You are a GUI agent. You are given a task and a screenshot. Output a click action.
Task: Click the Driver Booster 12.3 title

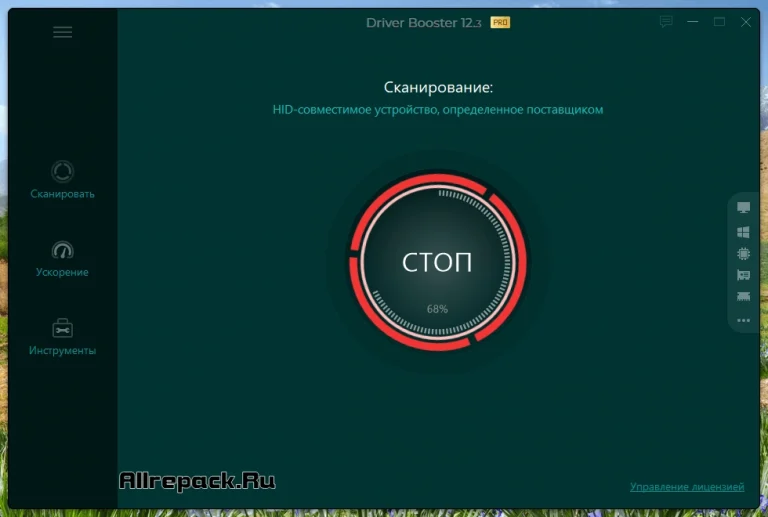424,23
